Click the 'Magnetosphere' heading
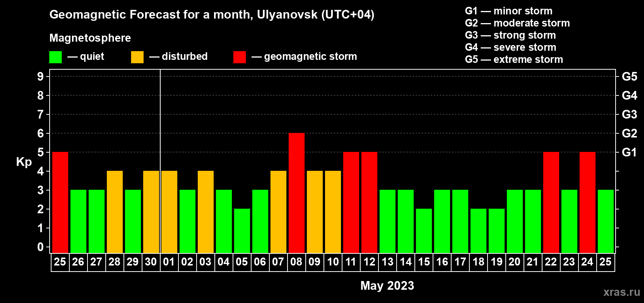644x303 pixels. tap(90, 38)
